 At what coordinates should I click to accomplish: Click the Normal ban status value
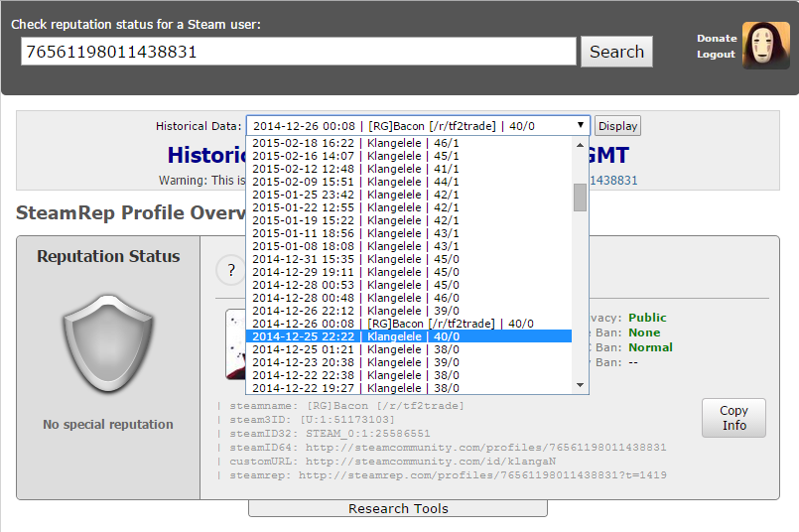650,347
